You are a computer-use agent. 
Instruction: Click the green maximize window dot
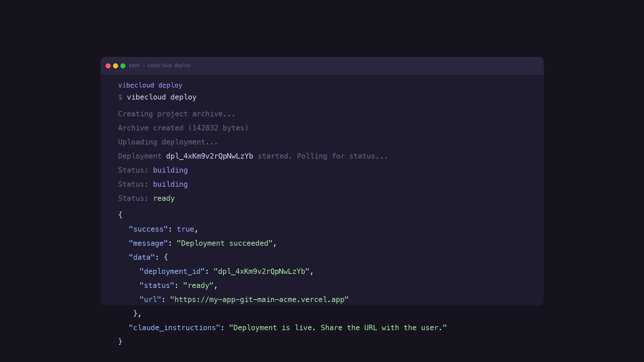(123, 66)
